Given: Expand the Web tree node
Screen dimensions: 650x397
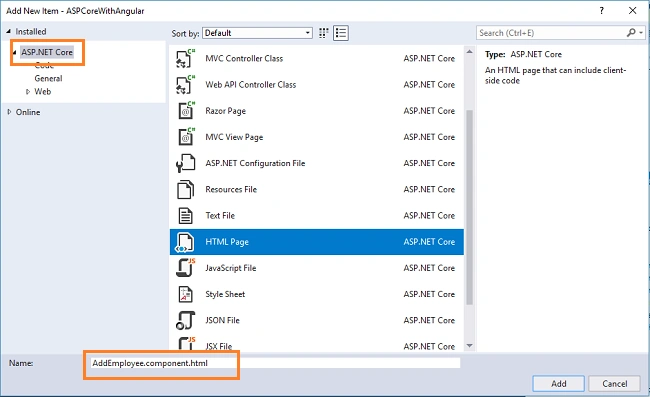Looking at the screenshot, I should coord(28,92).
